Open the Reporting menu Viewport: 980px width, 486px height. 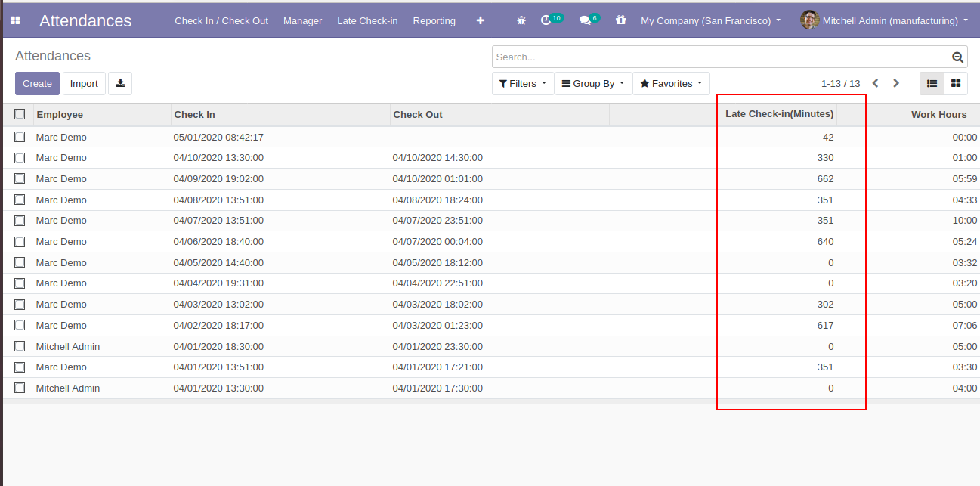coord(434,20)
